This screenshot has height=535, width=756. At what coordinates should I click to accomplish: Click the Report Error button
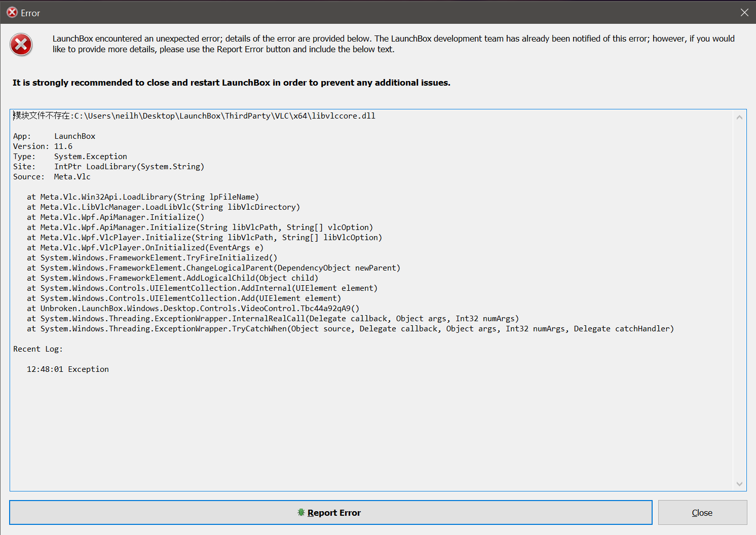pyautogui.click(x=330, y=512)
